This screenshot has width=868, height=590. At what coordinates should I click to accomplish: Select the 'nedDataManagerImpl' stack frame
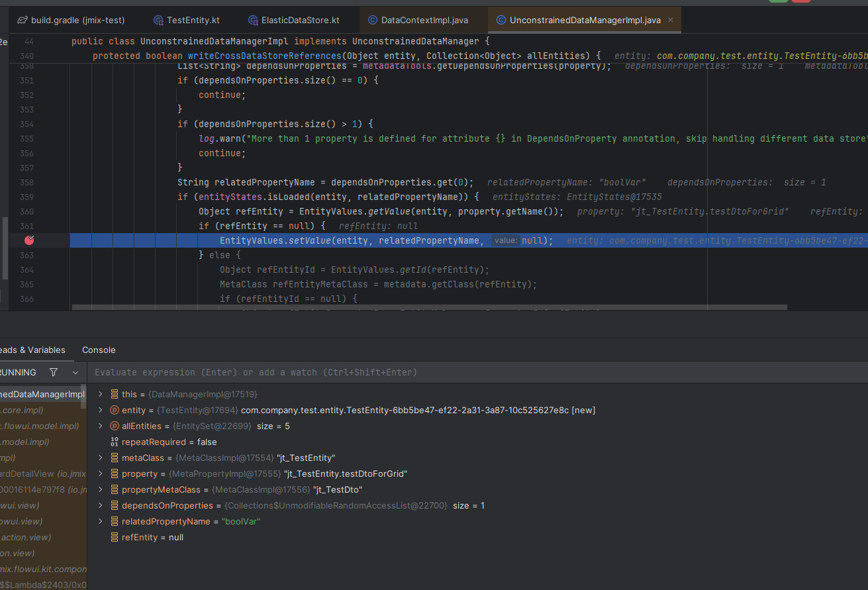pyautogui.click(x=42, y=395)
